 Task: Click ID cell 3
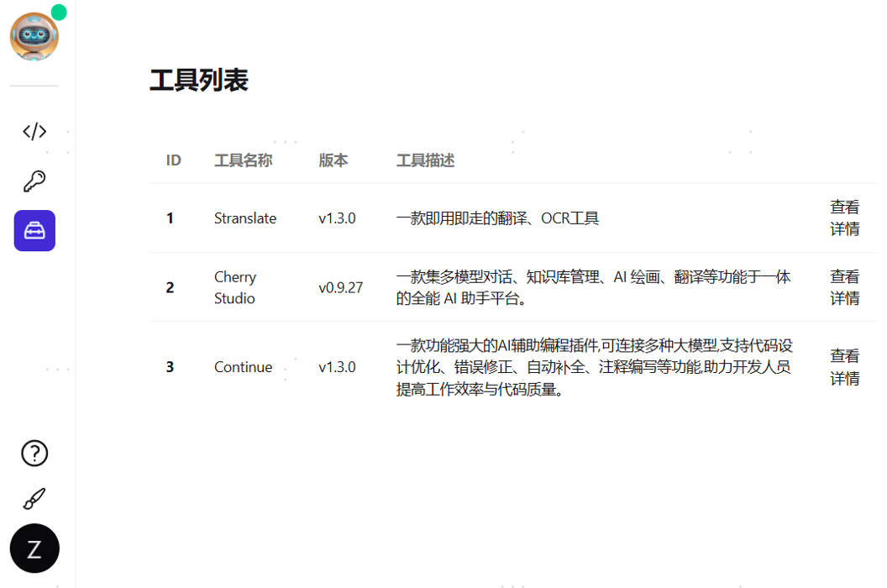(x=170, y=367)
